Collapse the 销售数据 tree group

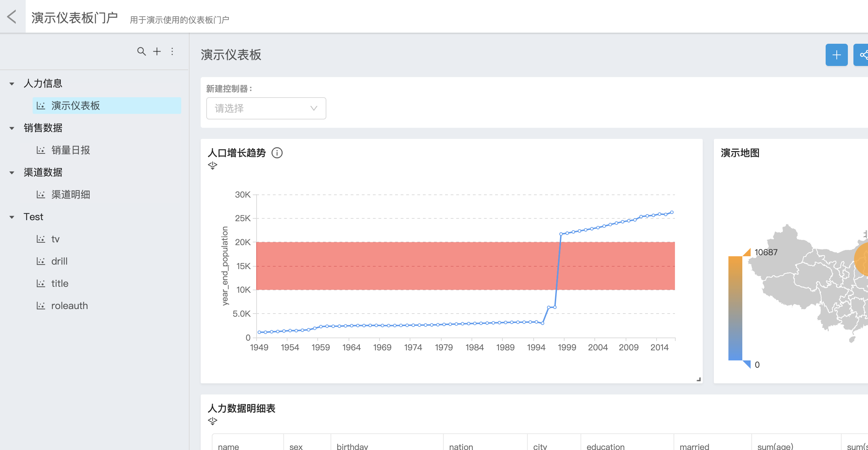pyautogui.click(x=12, y=128)
